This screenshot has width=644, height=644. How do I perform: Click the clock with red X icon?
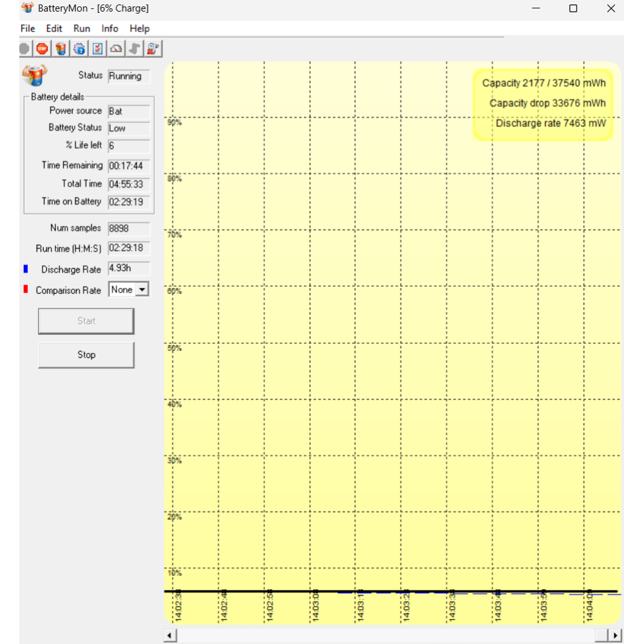153,48
